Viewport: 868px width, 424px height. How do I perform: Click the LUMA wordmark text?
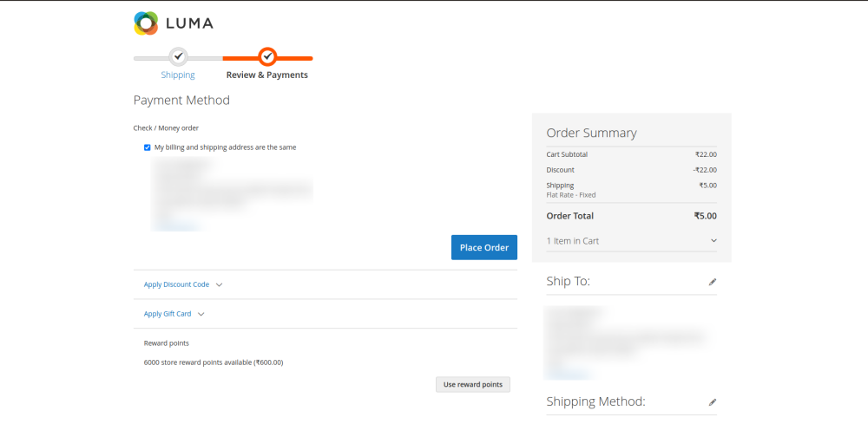coord(188,23)
